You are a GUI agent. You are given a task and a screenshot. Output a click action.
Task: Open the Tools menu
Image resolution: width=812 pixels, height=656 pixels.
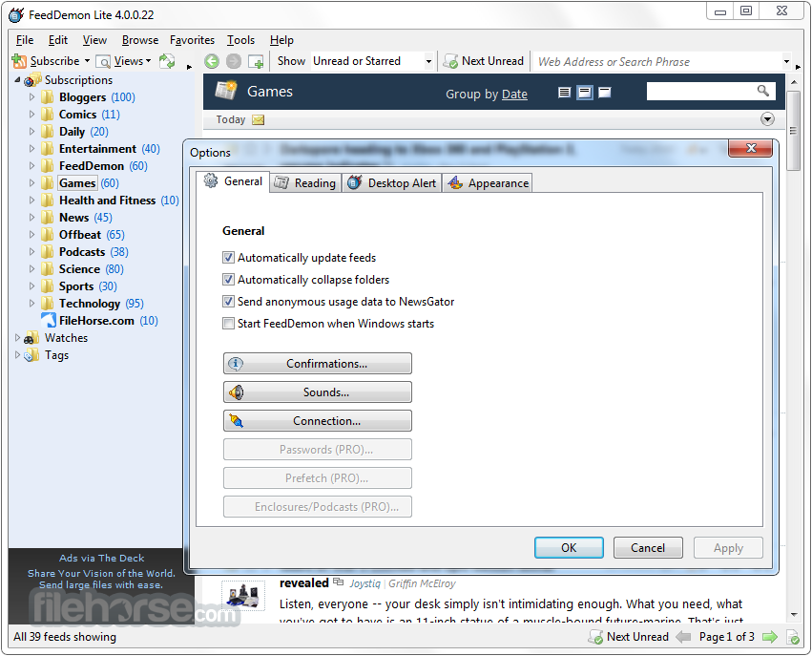tap(240, 40)
